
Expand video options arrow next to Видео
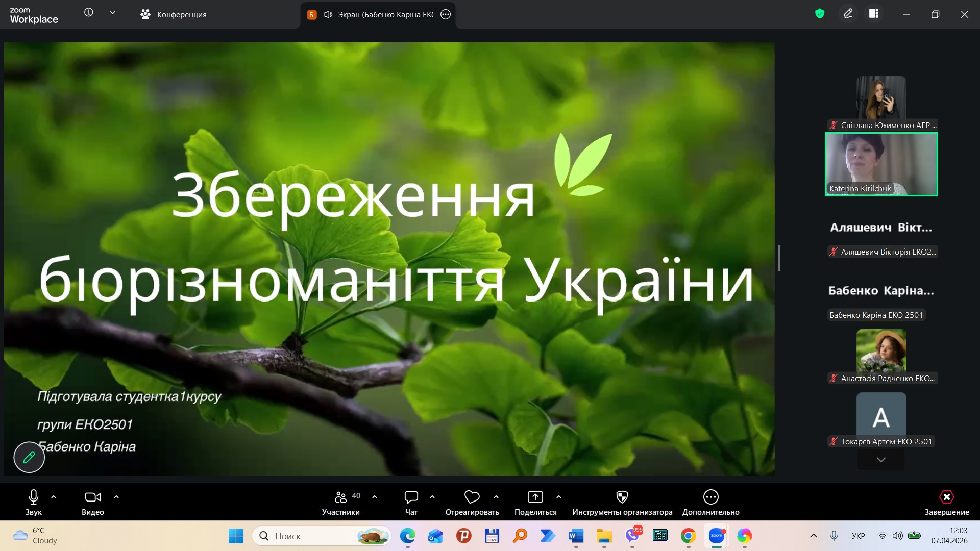116,496
